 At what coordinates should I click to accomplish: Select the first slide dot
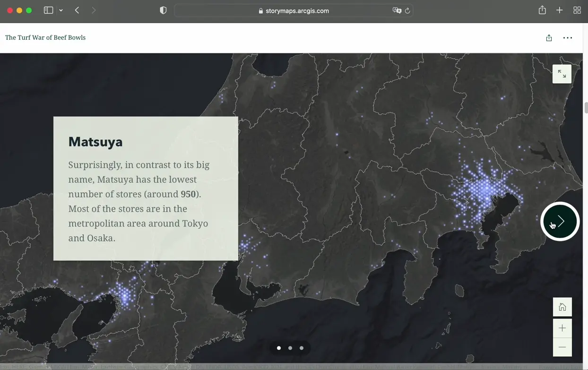(x=279, y=348)
